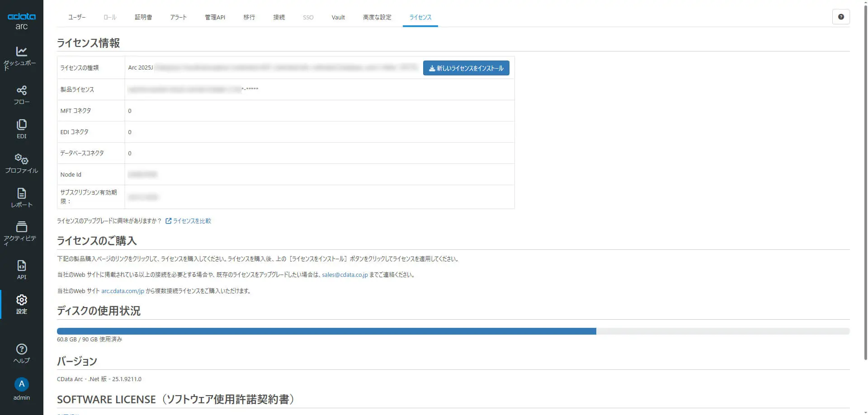
Task: Click the disk usage progress bar
Action: click(x=453, y=331)
